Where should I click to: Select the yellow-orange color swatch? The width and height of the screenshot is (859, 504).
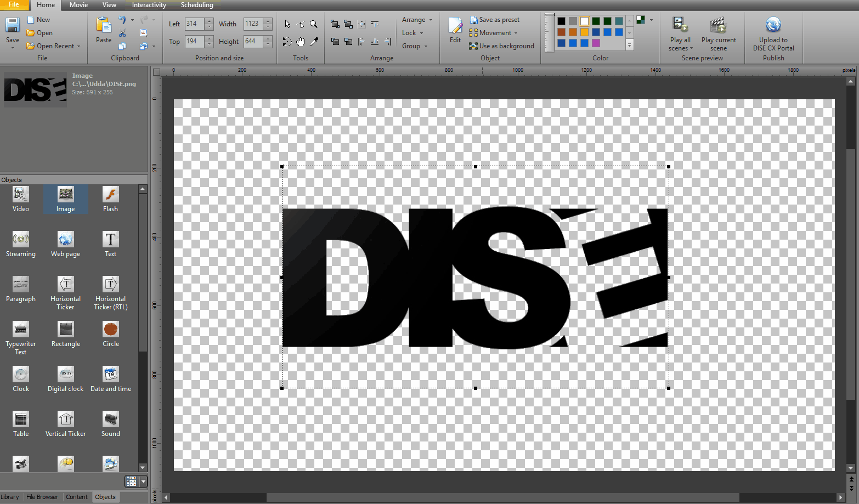click(x=584, y=32)
